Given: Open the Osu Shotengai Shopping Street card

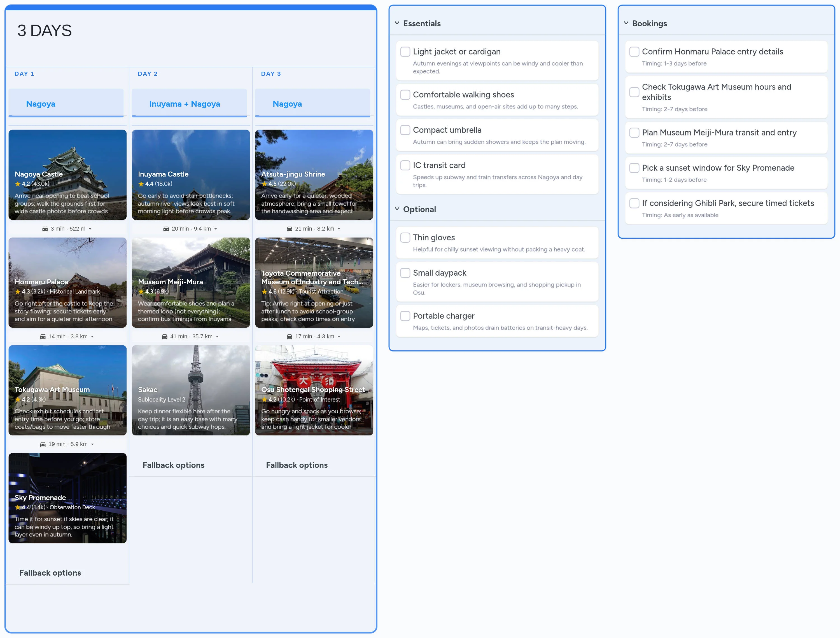Looking at the screenshot, I should (314, 390).
